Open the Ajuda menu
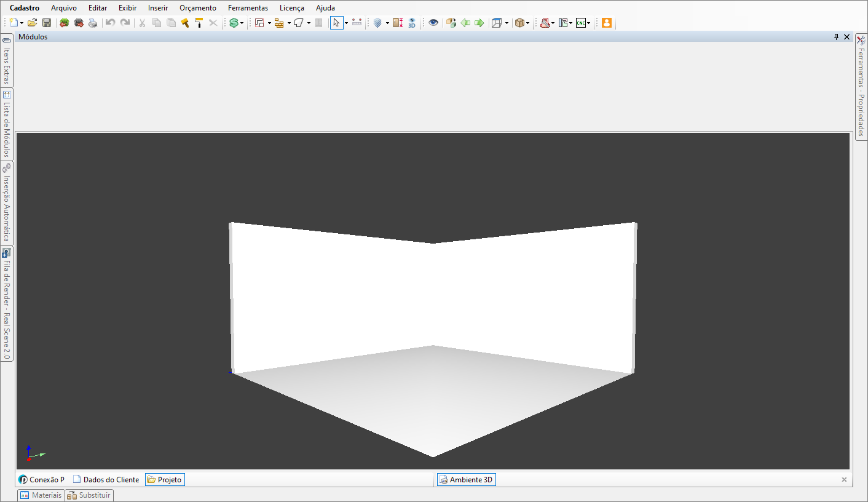The height and width of the screenshot is (502, 868). pyautogui.click(x=325, y=8)
